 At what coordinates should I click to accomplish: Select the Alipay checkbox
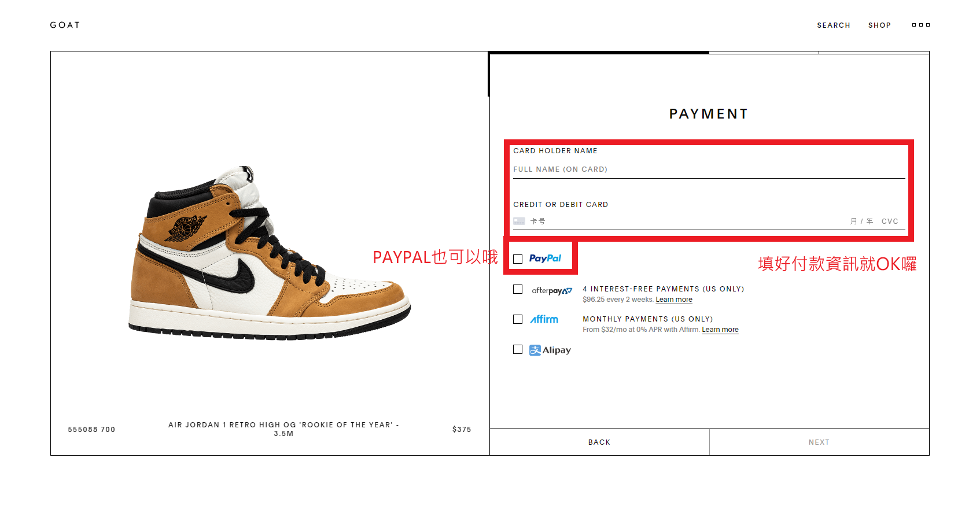518,349
